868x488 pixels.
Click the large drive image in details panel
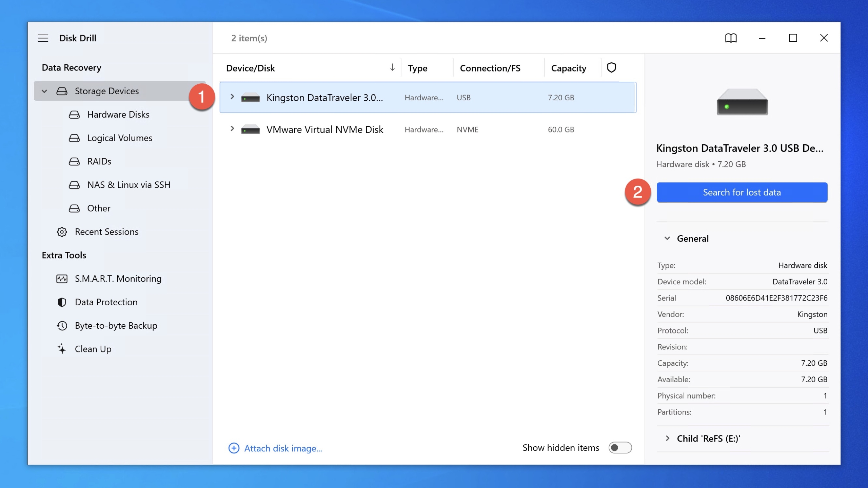742,102
